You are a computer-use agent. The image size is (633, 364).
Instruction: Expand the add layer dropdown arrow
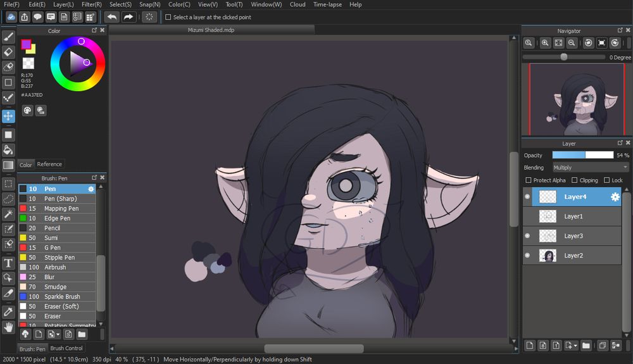coord(575,346)
